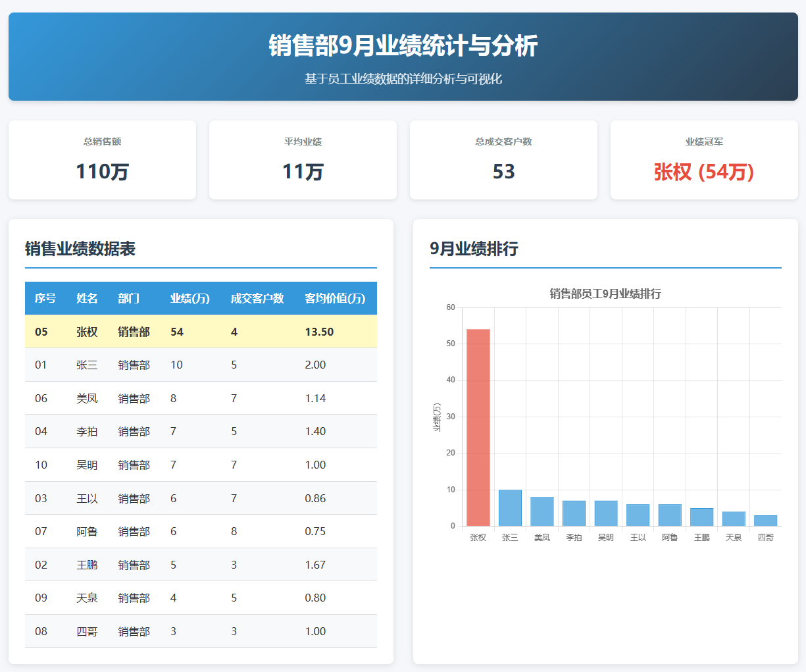Screen dimensions: 806x672
Task: Click the 客均价值(万) column header
Action: point(335,298)
